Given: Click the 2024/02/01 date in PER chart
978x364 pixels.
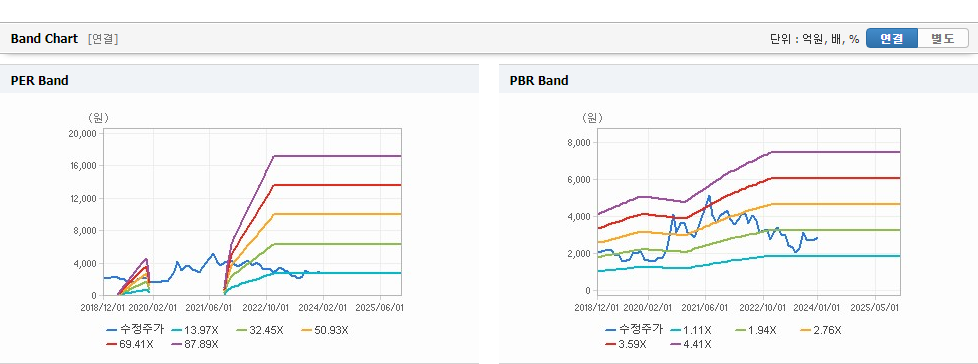Looking at the screenshot, I should tap(324, 307).
